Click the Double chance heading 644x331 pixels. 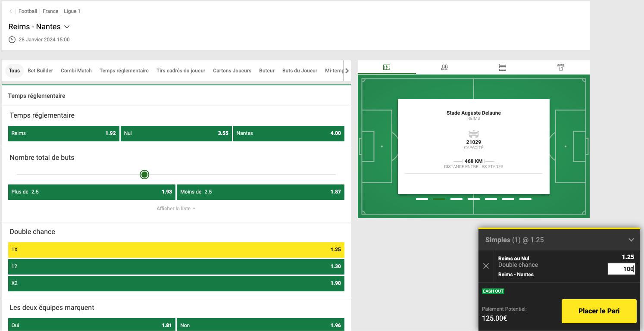pyautogui.click(x=32, y=232)
